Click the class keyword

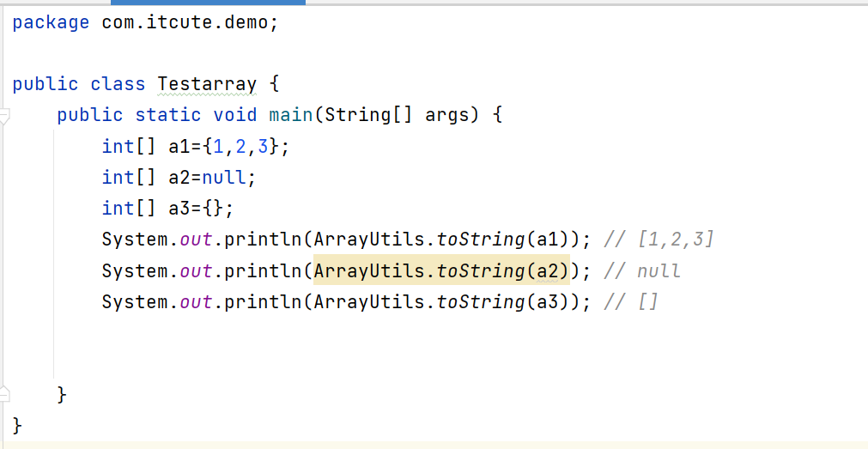(118, 84)
